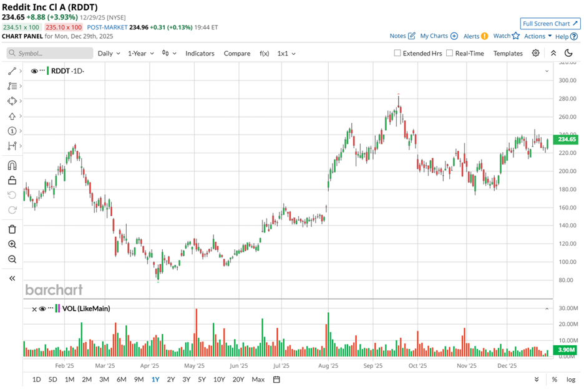This screenshot has height=392, width=584.
Task: Expand the Actions dropdown menu
Action: pos(538,36)
